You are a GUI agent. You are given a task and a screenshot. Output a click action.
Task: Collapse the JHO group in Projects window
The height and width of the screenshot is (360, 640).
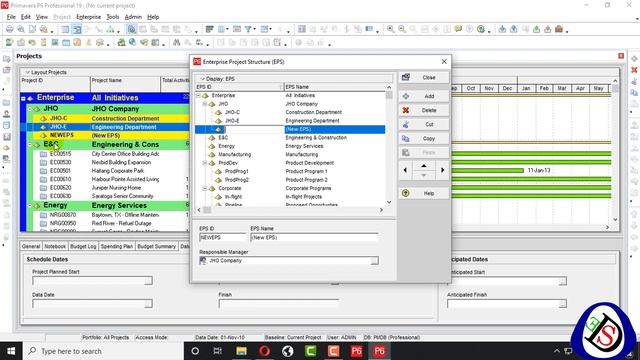point(30,109)
